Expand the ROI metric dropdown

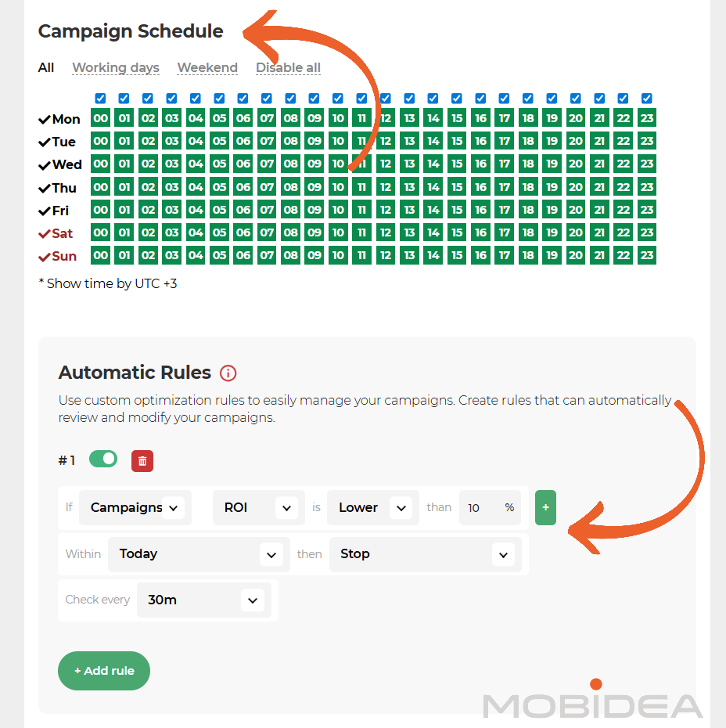click(258, 507)
